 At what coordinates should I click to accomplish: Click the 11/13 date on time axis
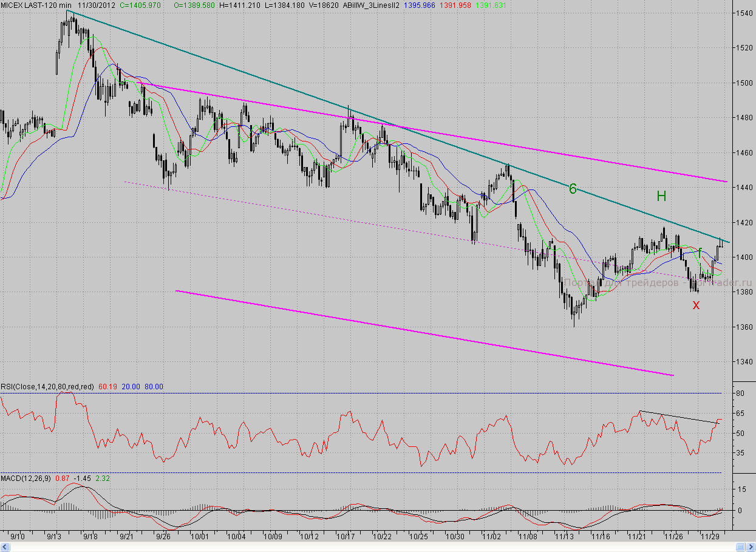point(565,537)
